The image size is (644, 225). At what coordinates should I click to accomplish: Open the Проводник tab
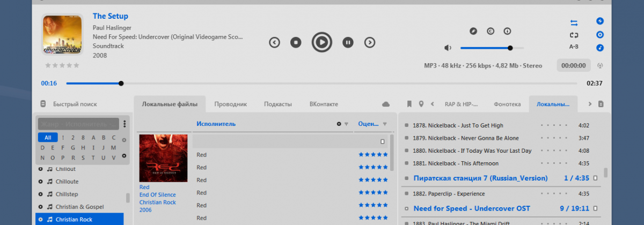pyautogui.click(x=230, y=104)
